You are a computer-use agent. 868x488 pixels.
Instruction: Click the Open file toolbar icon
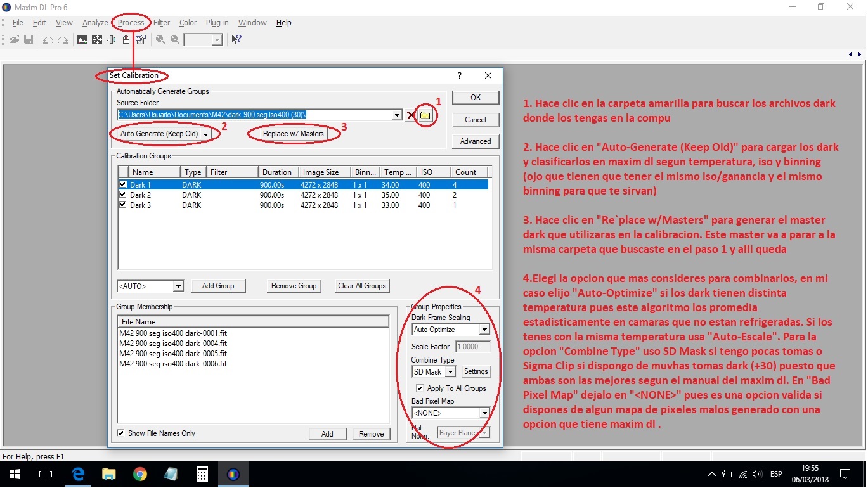[14, 39]
